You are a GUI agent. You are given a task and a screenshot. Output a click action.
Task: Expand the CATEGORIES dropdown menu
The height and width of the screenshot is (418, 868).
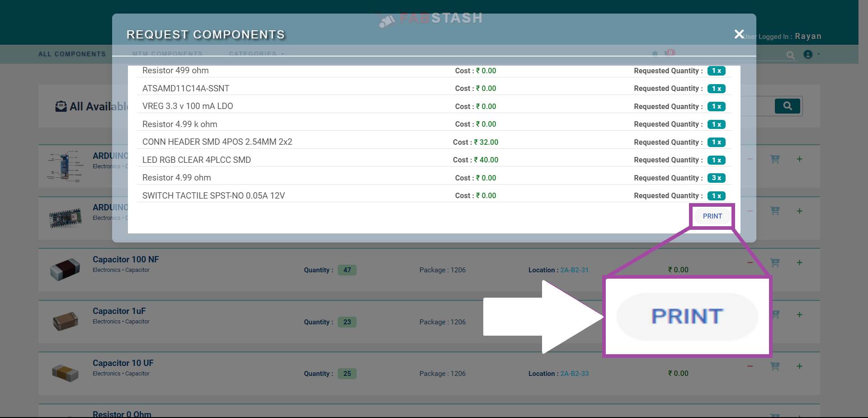[x=256, y=54]
